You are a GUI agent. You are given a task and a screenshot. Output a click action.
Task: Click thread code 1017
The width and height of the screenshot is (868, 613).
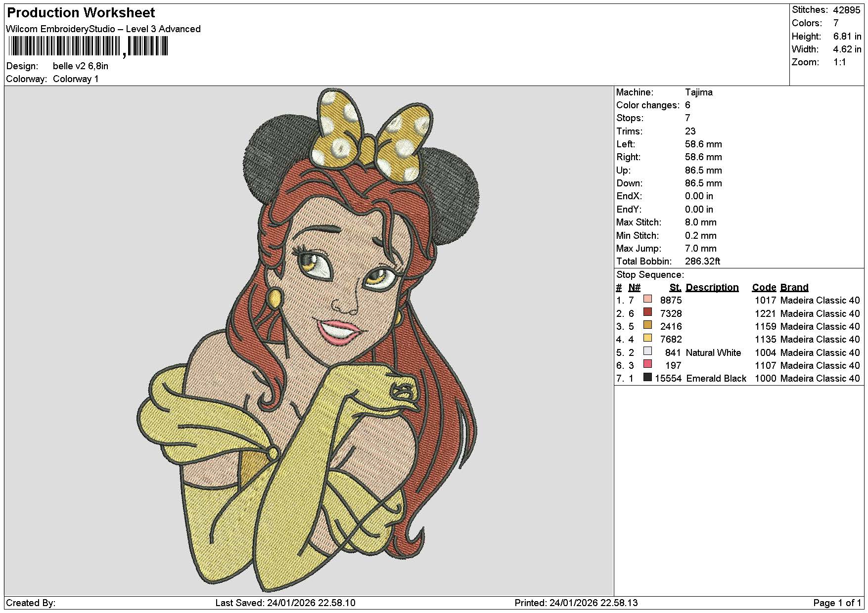(x=766, y=300)
